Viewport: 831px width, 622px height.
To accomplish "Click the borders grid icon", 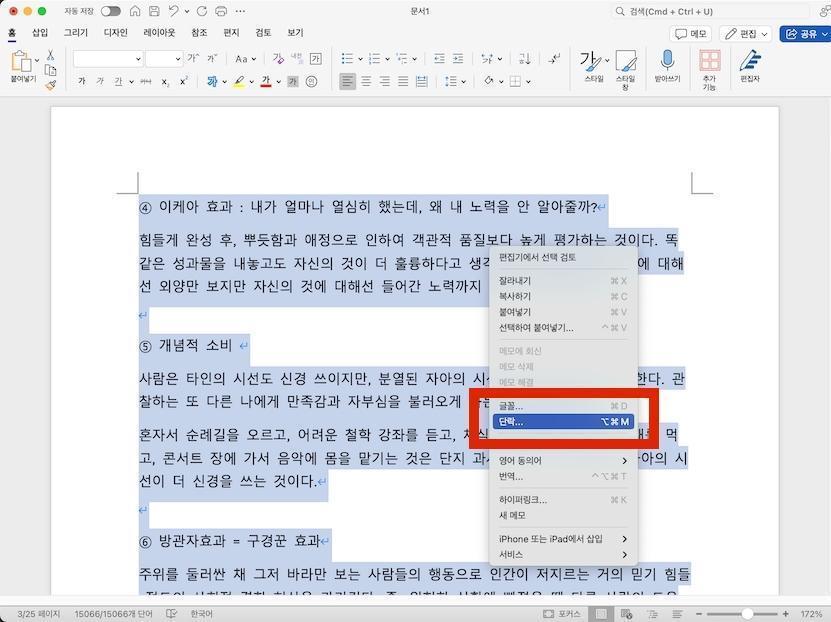I will [515, 81].
